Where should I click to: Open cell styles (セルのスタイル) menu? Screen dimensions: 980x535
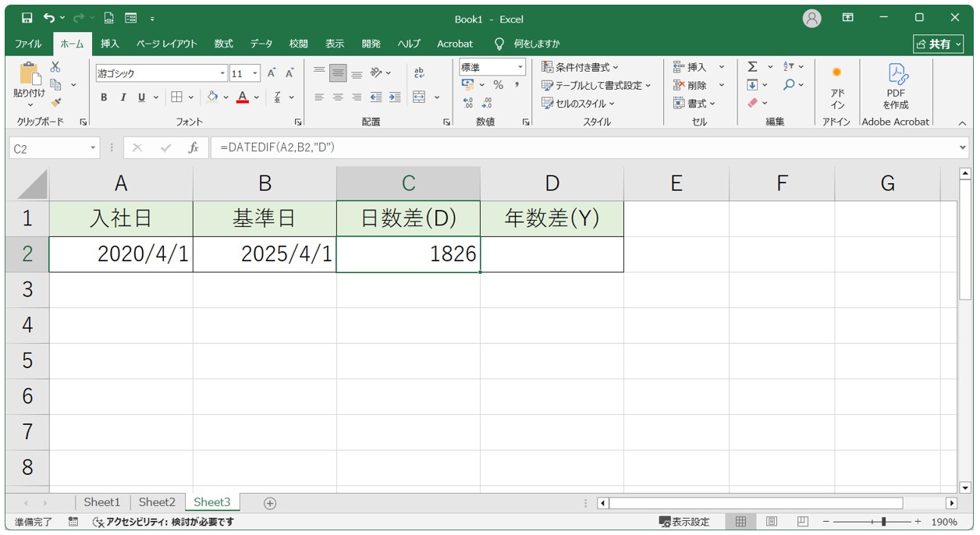coord(578,103)
